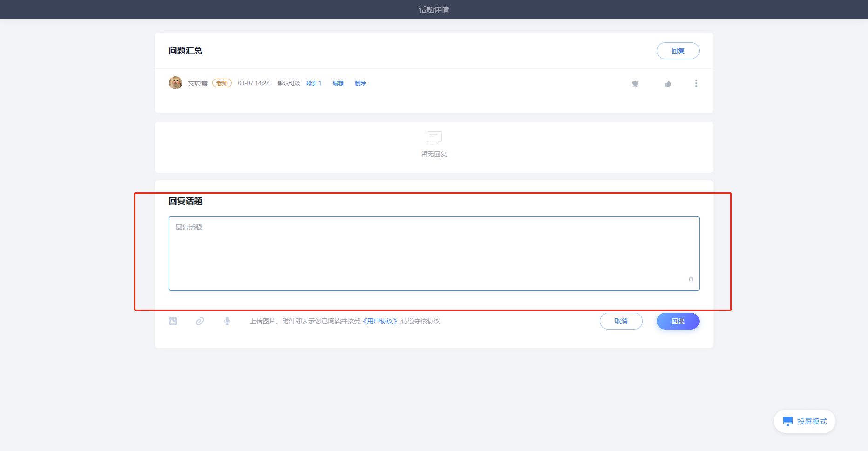Image resolution: width=868 pixels, height=451 pixels.
Task: Click the 问题汇总 topic title
Action: (x=185, y=51)
